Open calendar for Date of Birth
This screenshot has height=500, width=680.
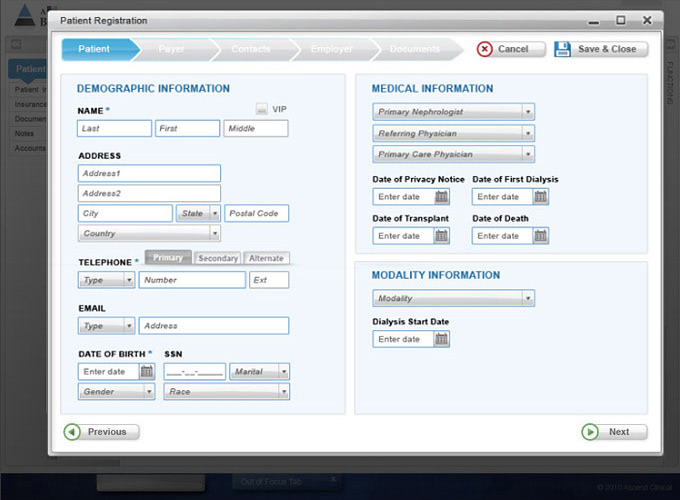[147, 372]
